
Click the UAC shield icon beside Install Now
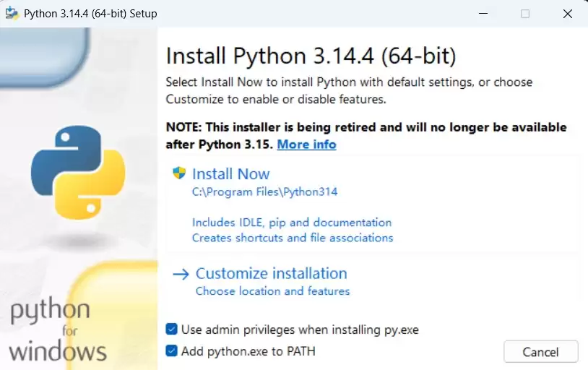179,173
